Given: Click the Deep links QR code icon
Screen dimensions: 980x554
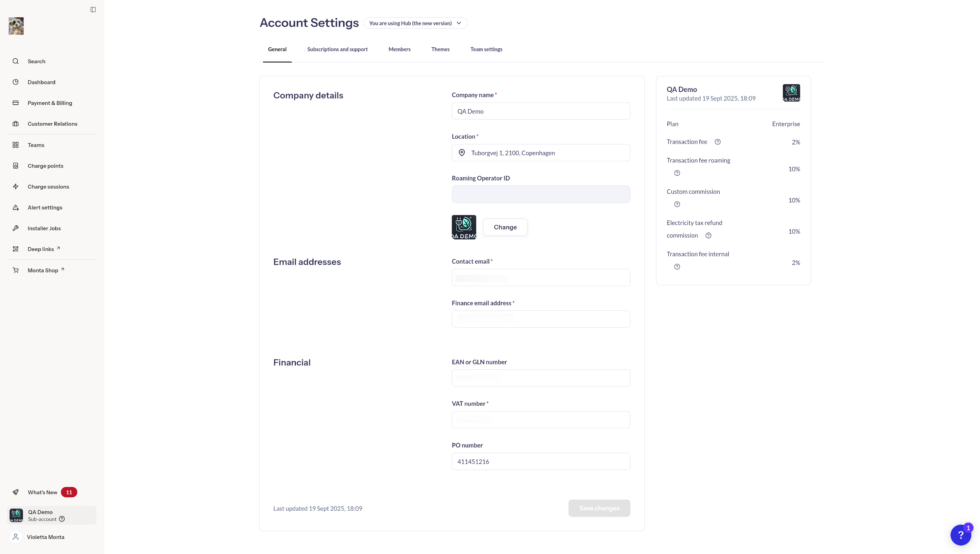Looking at the screenshot, I should coord(16,249).
